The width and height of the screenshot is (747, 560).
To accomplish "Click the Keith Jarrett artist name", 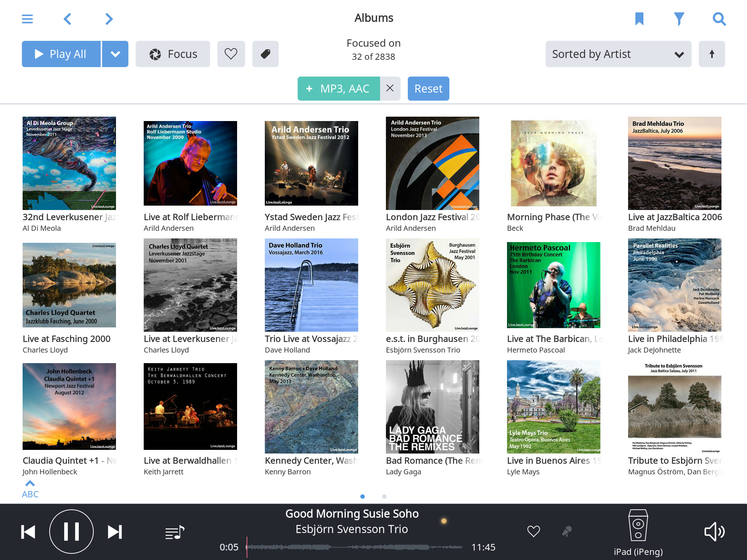I will click(163, 472).
